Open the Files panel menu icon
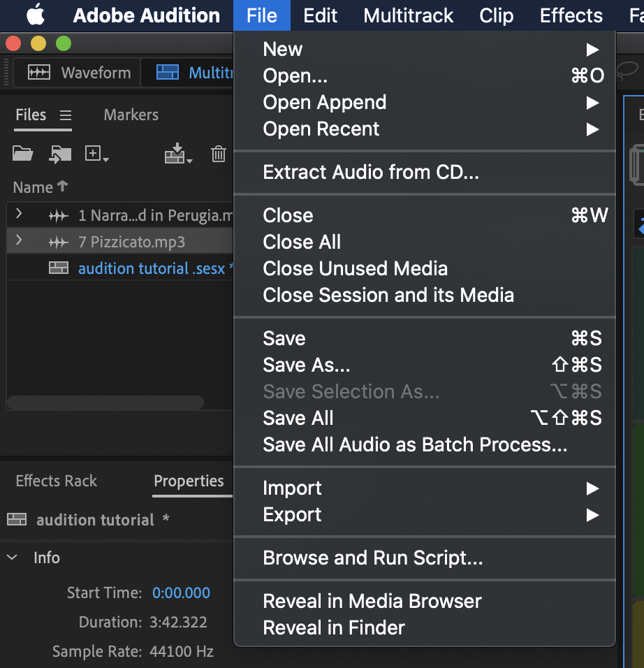This screenshot has width=644, height=668. (65, 115)
